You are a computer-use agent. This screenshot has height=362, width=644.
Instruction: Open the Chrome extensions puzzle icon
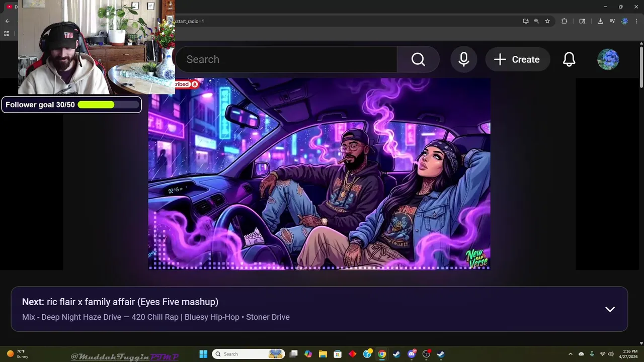pyautogui.click(x=564, y=21)
